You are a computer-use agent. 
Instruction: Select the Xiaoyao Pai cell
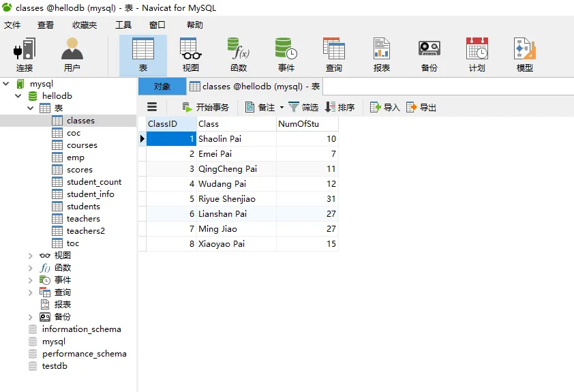pos(237,244)
